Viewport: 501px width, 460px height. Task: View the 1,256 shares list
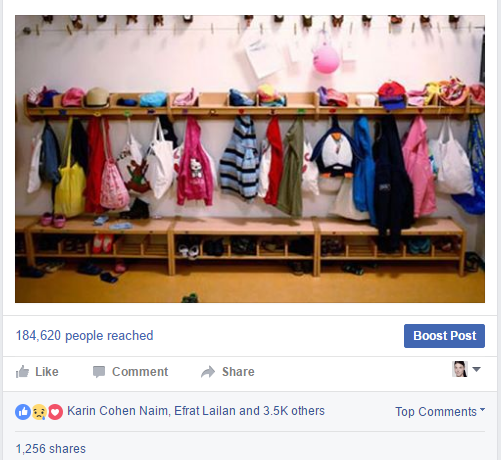coord(51,449)
